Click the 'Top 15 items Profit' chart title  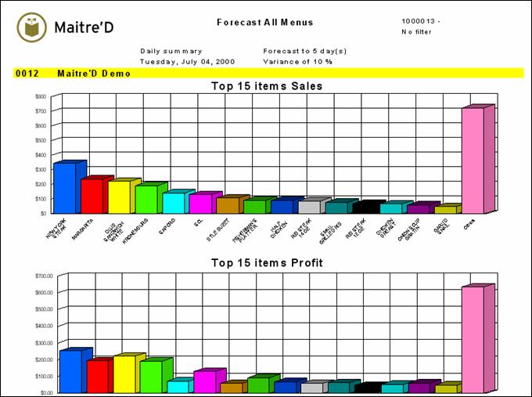pos(267,263)
